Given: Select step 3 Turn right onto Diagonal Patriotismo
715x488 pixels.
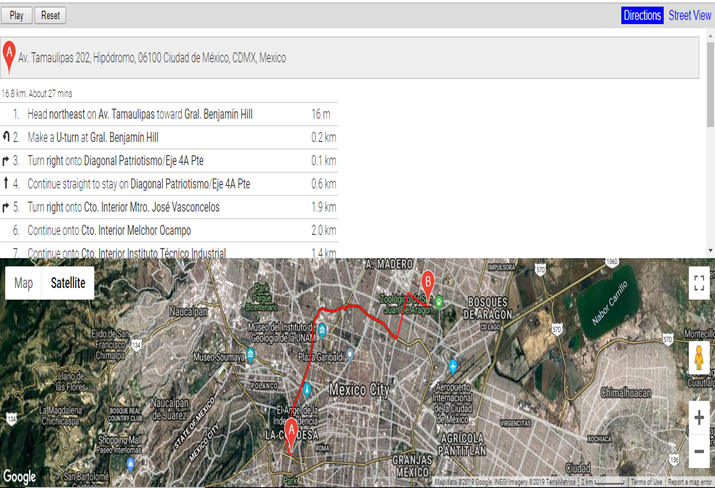Looking at the screenshot, I should click(169, 161).
